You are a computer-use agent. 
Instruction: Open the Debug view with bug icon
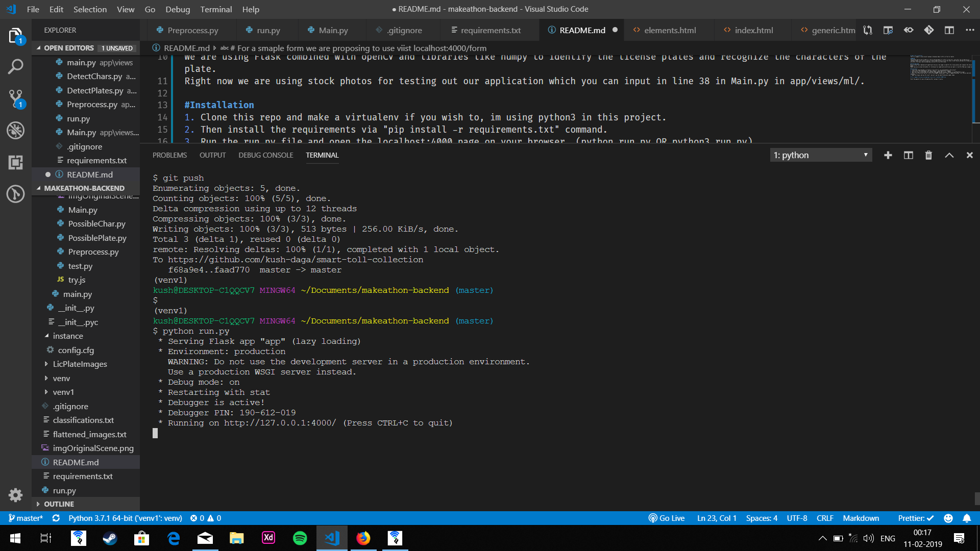pos(15,131)
